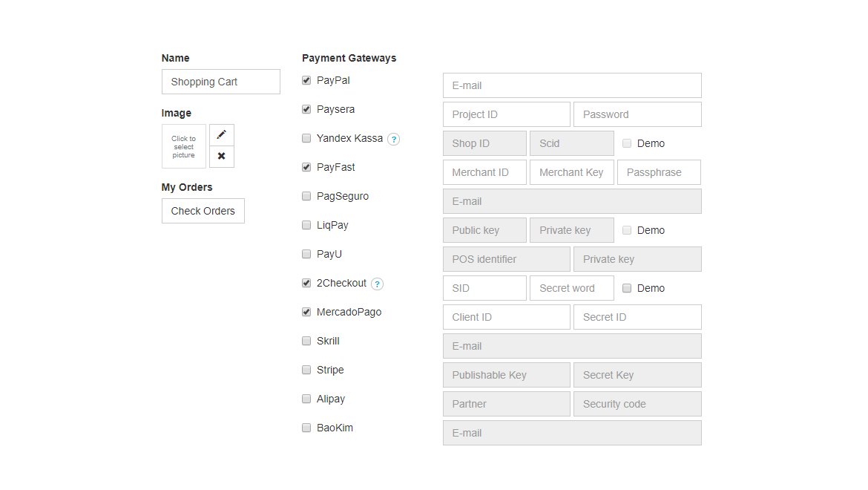
Task: Remove picture with the X icon
Action: 221,156
